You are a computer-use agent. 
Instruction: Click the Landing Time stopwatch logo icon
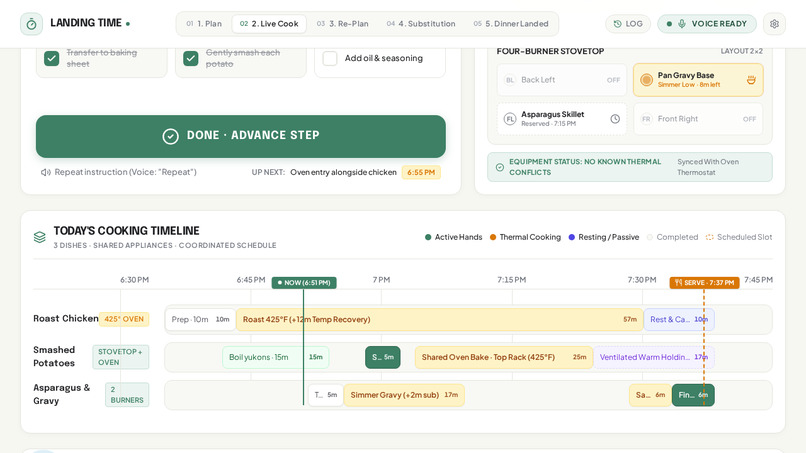31,24
